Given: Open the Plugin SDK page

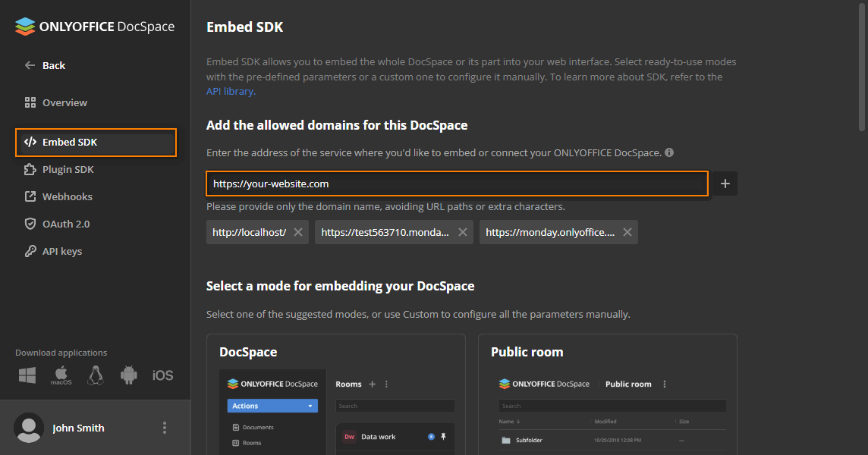Looking at the screenshot, I should (x=59, y=169).
